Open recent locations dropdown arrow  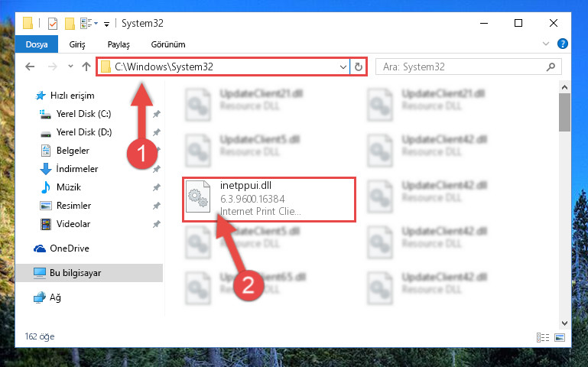[x=70, y=67]
